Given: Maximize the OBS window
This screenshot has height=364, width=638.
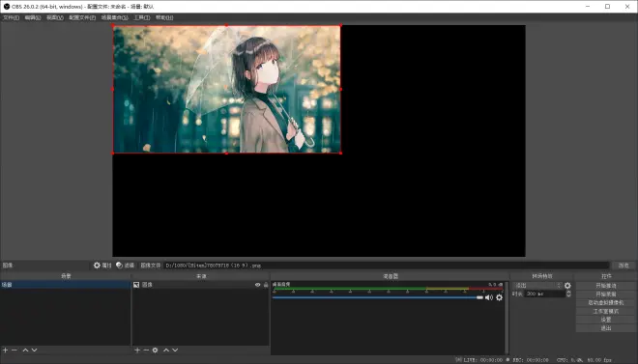Looking at the screenshot, I should pyautogui.click(x=607, y=6).
